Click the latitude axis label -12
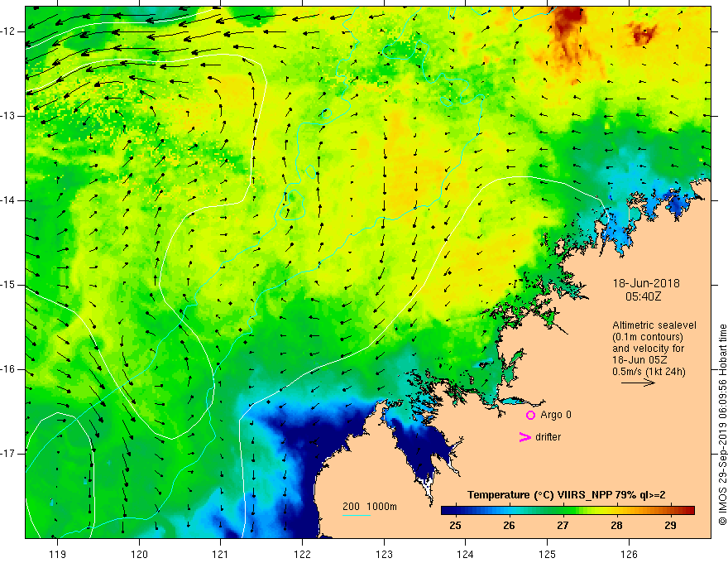The height and width of the screenshot is (563, 728). click(9, 31)
